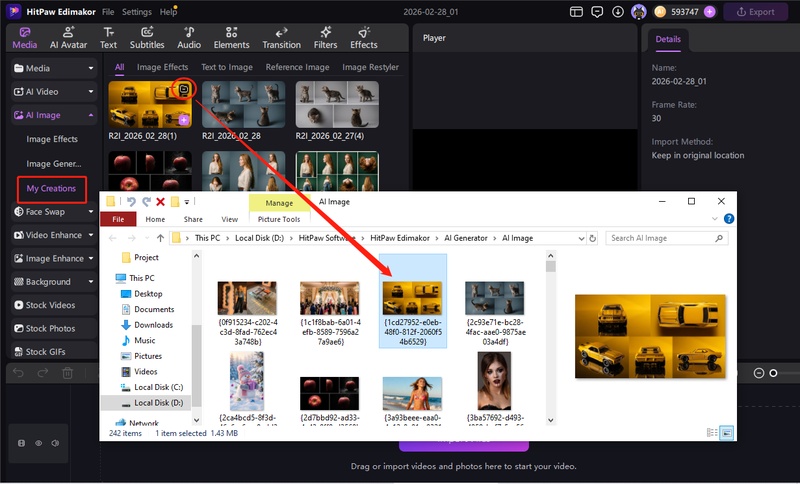Viewport: 800px width, 484px height.
Task: Switch to the All filter tab
Action: click(119, 67)
